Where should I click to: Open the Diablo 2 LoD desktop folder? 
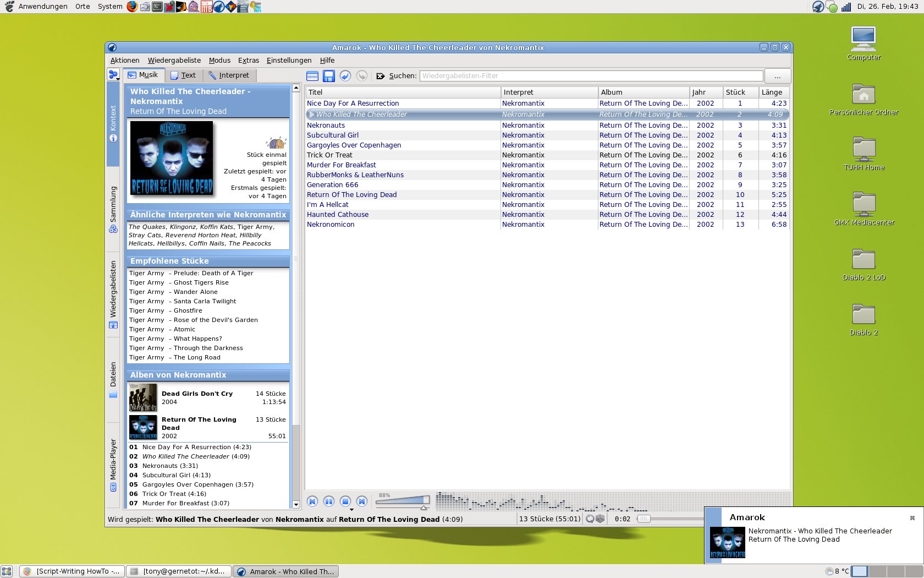click(x=864, y=264)
